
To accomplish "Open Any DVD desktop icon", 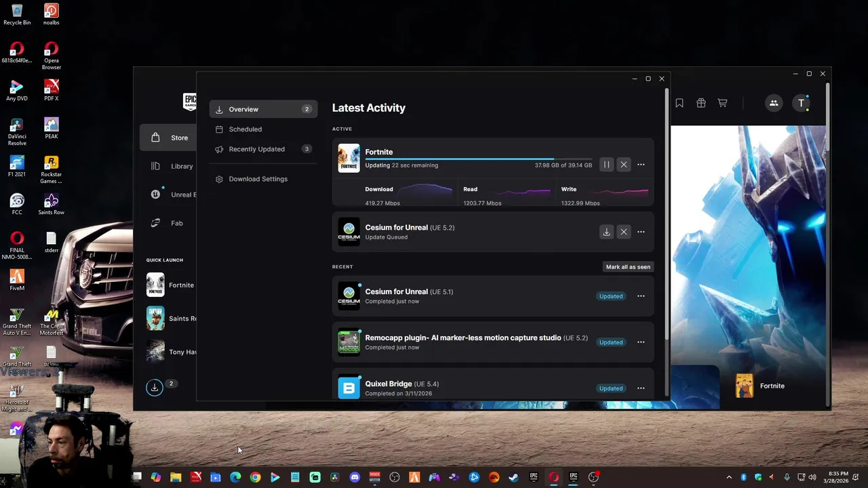I will click(x=17, y=90).
